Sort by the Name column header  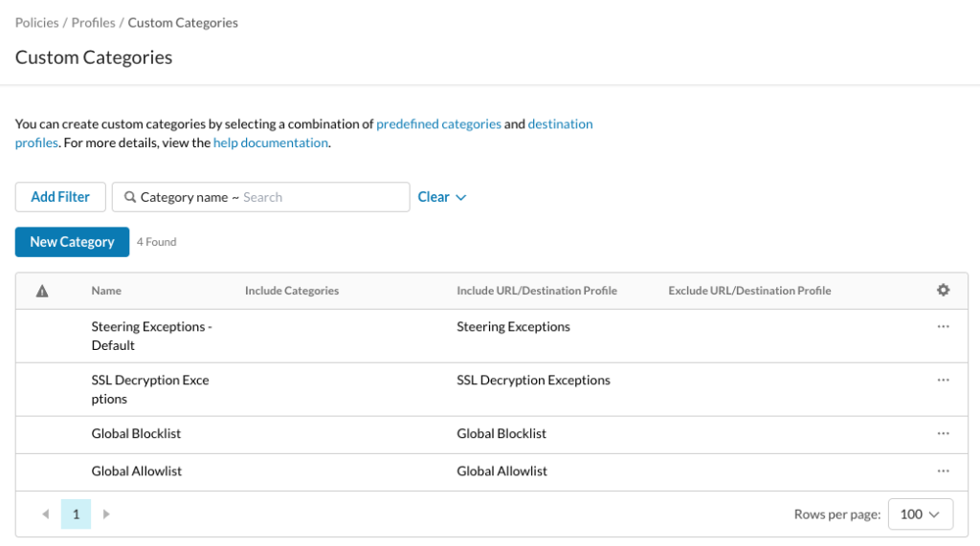click(106, 291)
